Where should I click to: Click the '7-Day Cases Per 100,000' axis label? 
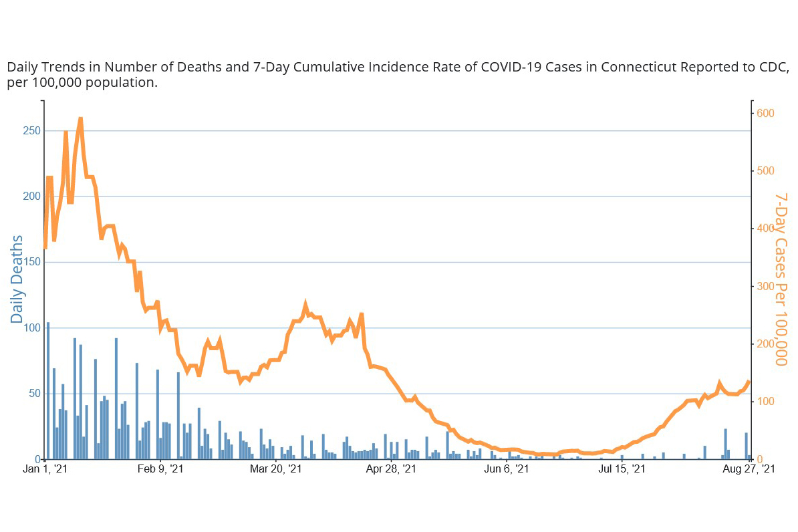(x=780, y=280)
